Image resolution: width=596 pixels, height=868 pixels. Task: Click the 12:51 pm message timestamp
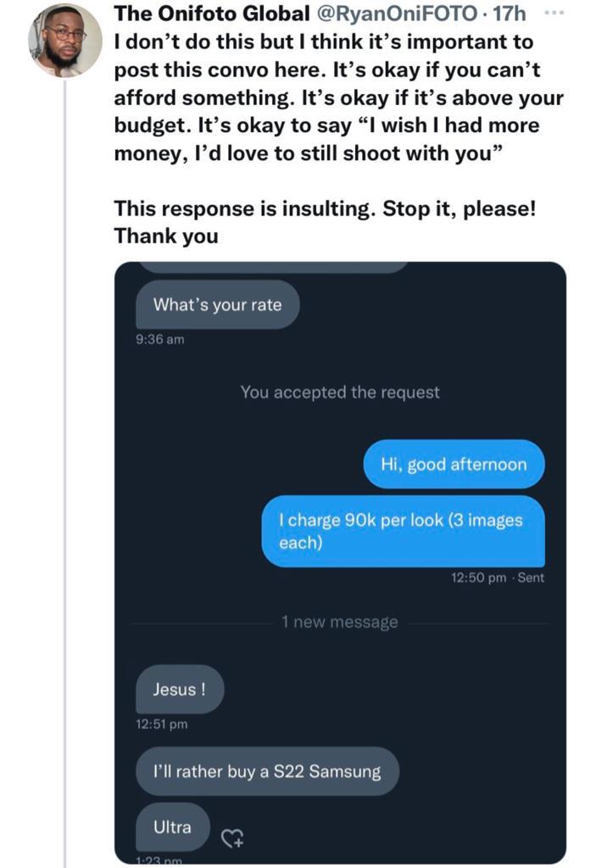point(160,725)
